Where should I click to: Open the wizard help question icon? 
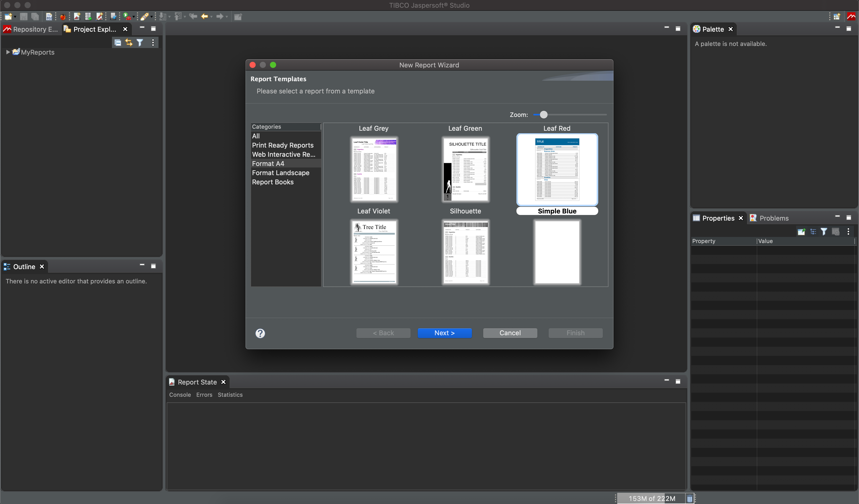point(260,333)
